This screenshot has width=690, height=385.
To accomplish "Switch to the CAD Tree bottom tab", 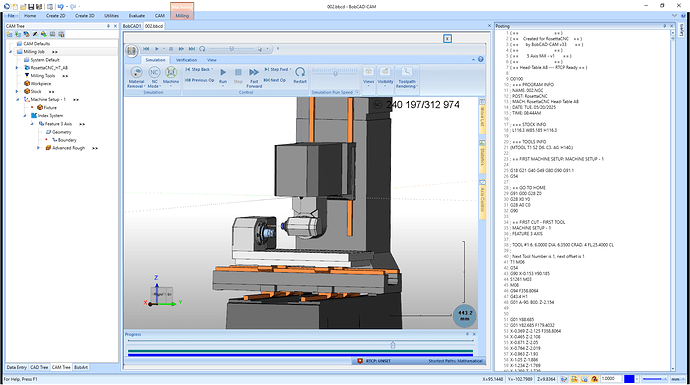I will pos(39,367).
